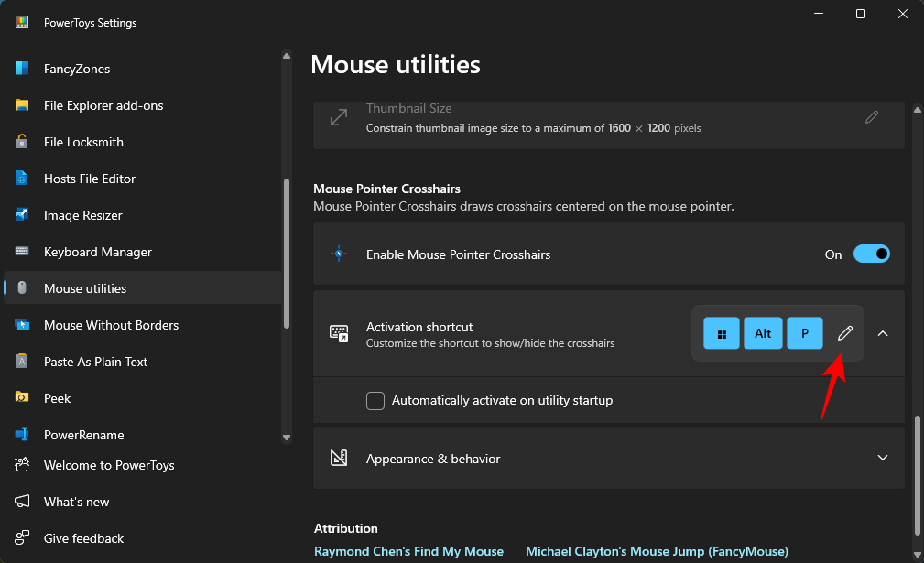924x563 pixels.
Task: Click the PowerRename icon
Action: [22, 434]
